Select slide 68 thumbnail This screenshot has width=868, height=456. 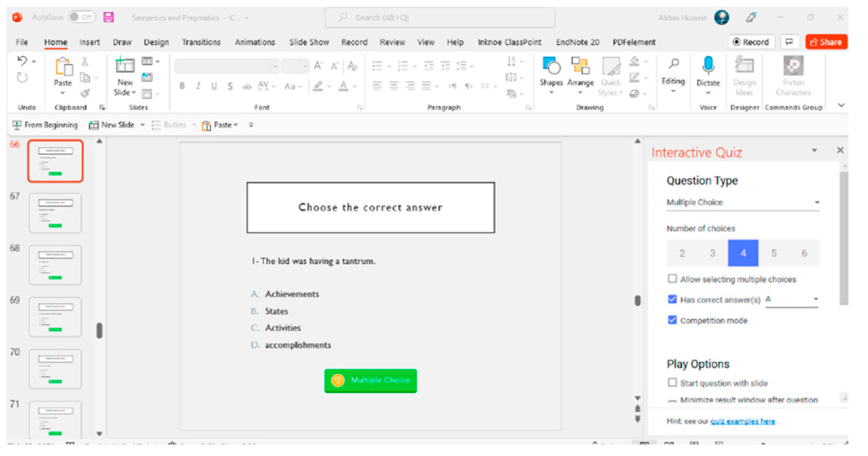pos(55,265)
